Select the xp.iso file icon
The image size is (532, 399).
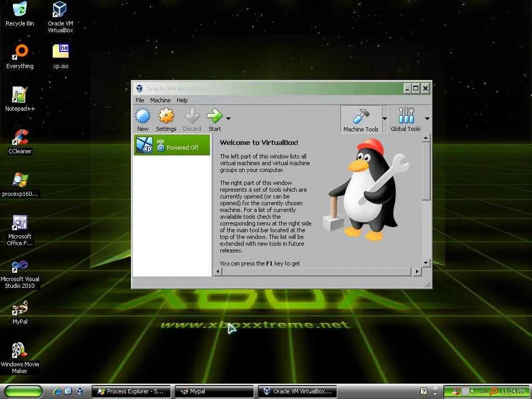point(61,57)
